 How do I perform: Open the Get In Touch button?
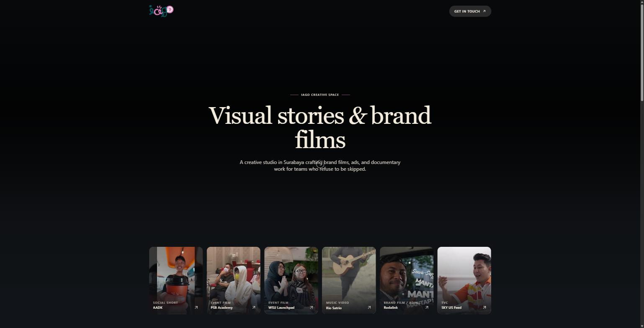470,11
